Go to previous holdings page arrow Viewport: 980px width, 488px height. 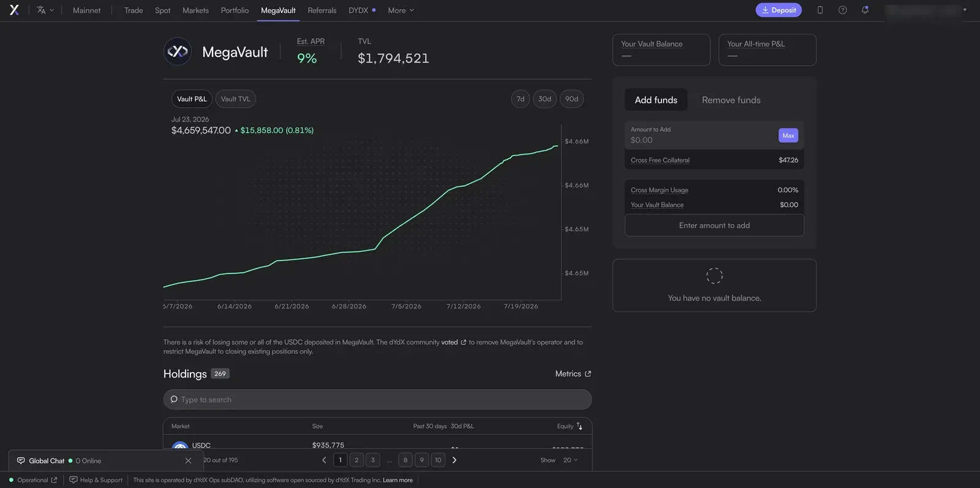(x=324, y=460)
